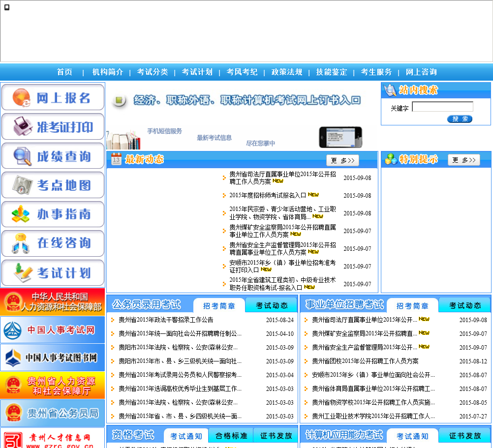Open 贵州省2015年统一面向社会公开招聘聘任制公 item
Screen dimensions: 493x448
[180, 333]
